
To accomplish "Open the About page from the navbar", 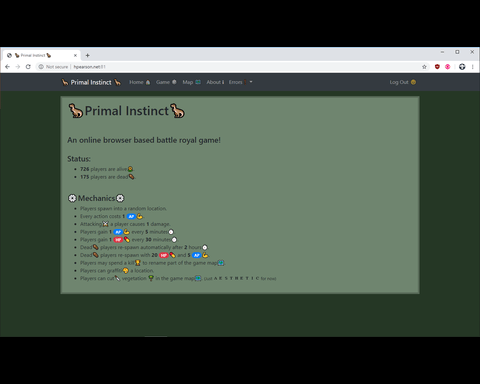I will (x=215, y=82).
